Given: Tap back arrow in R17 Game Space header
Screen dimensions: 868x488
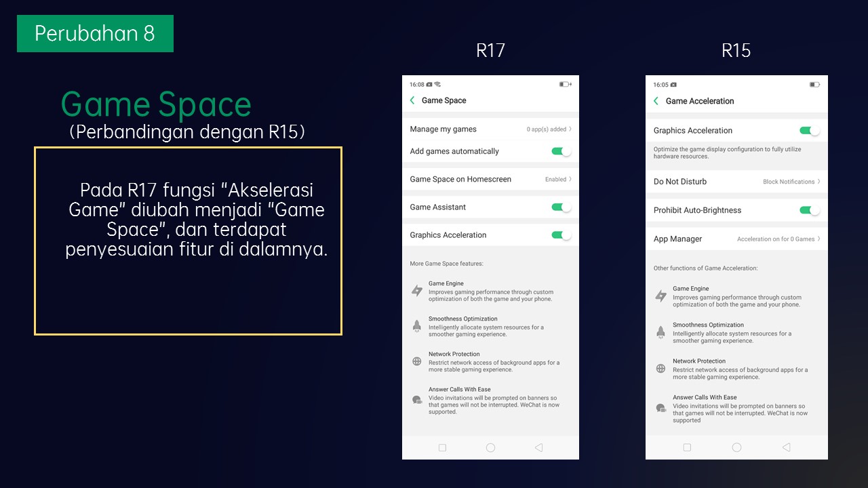Looking at the screenshot, I should [x=412, y=100].
